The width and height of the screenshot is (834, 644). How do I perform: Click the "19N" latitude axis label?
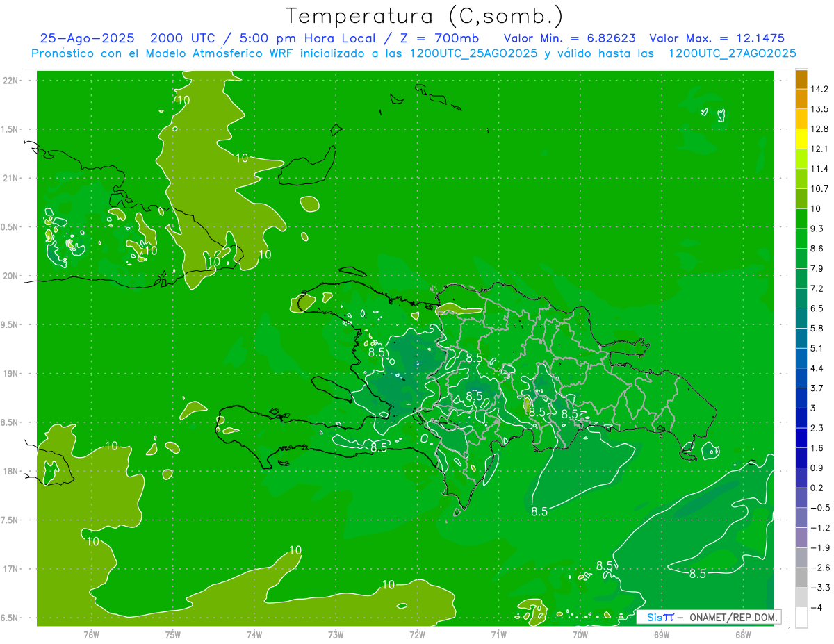11,374
